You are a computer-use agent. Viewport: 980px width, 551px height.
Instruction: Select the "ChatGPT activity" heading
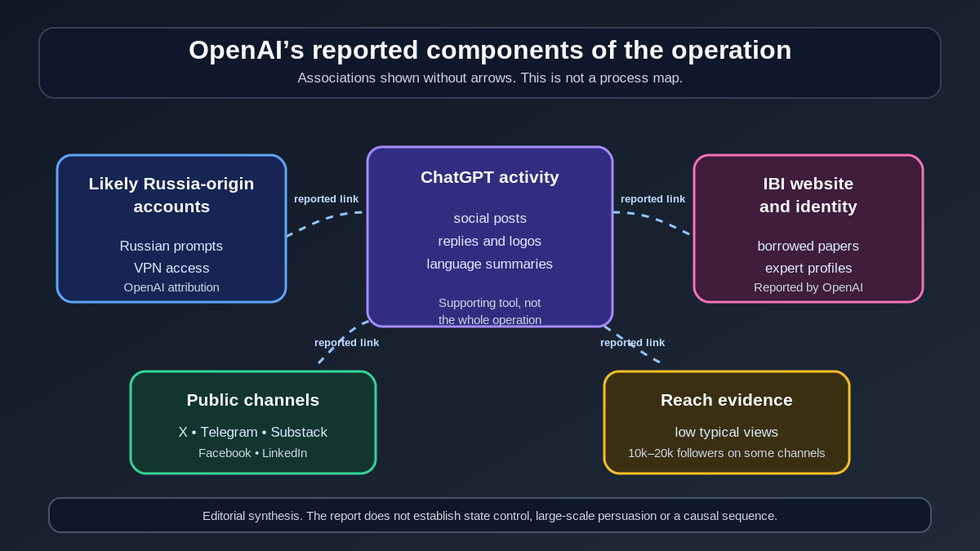tap(490, 177)
